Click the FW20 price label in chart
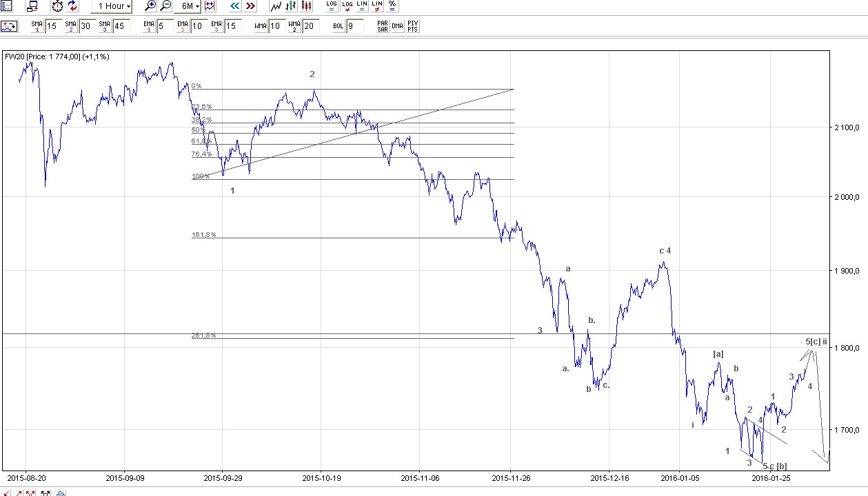Image resolution: width=868 pixels, height=496 pixels. pos(57,56)
